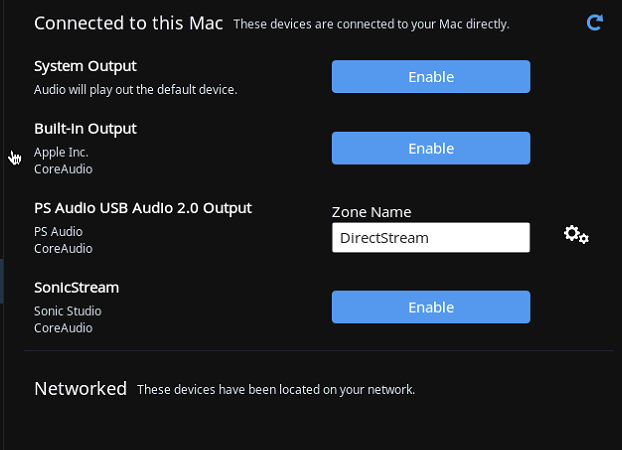Click the Networked section heading
Image resolution: width=622 pixels, height=450 pixels.
coord(81,388)
